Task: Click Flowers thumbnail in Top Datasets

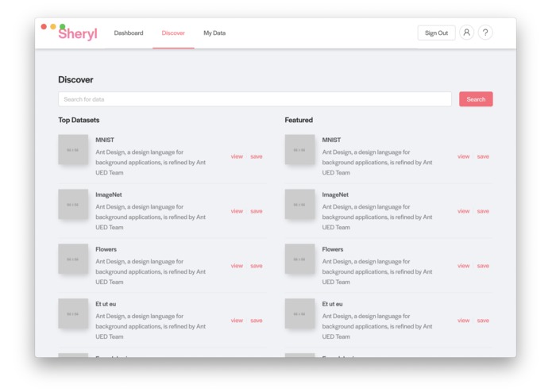Action: point(73,259)
